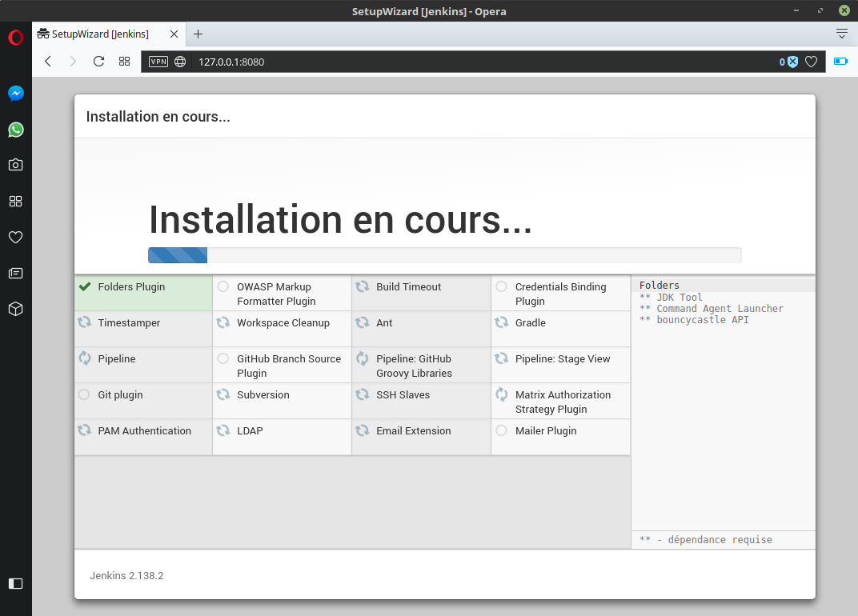This screenshot has height=616, width=858.
Task: View site information via globe icon
Action: tap(180, 62)
